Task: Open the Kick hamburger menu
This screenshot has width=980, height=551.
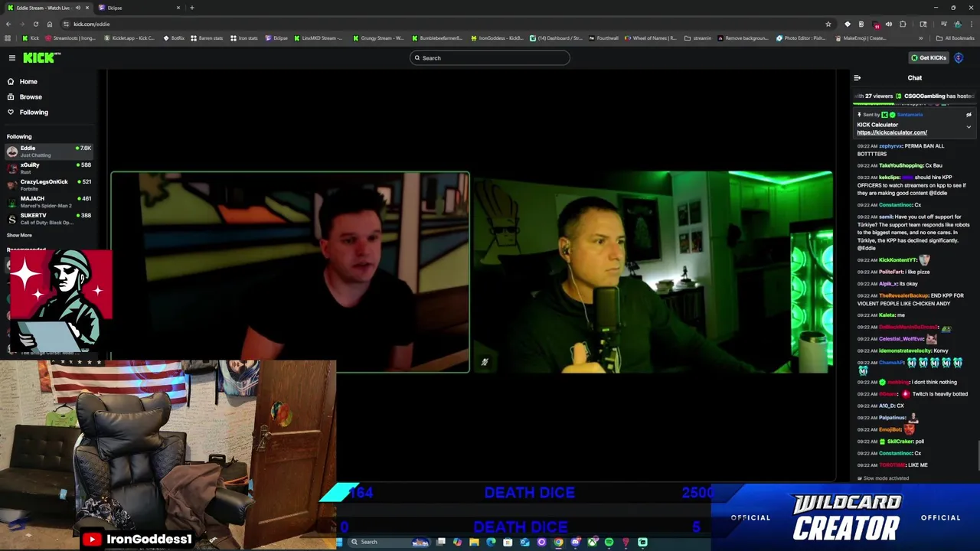Action: pos(12,57)
